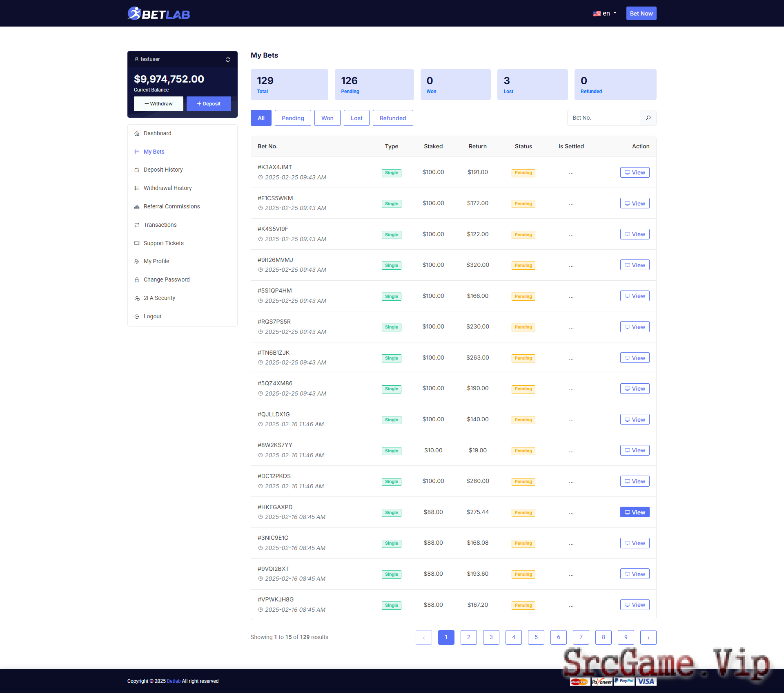This screenshot has width=784, height=693.
Task: Click the Deposit History wallet icon
Action: 137,170
